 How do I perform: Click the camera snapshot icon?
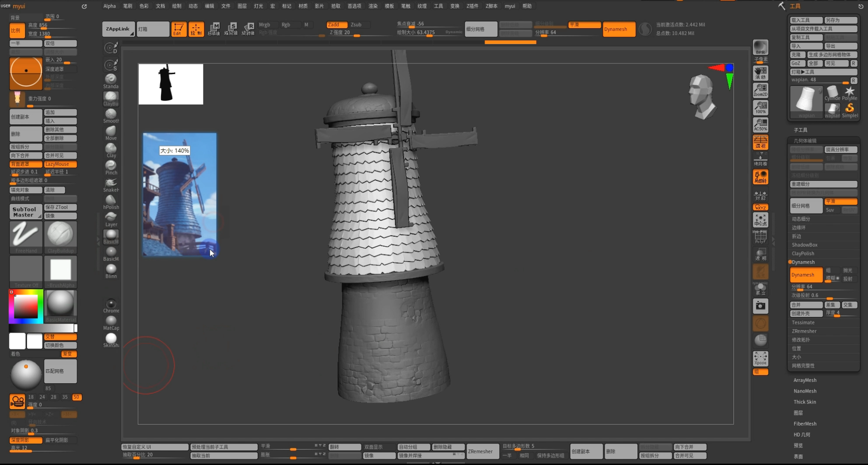point(760,306)
